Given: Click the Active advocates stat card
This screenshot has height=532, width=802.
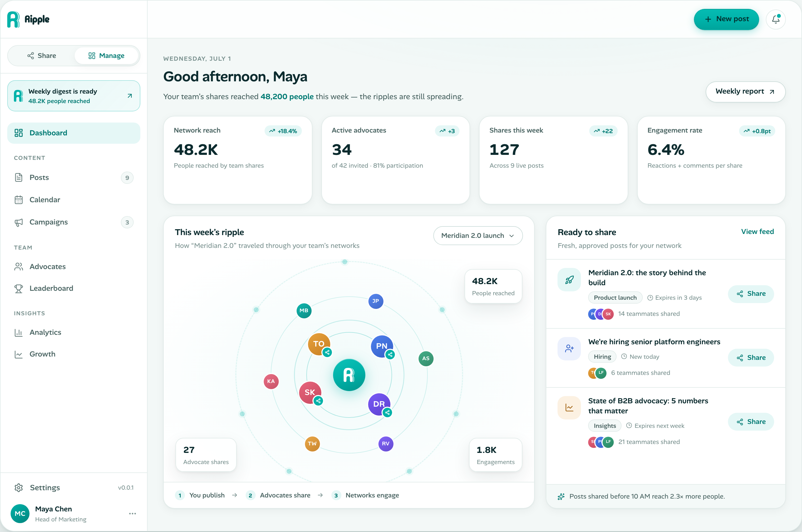Looking at the screenshot, I should point(395,160).
